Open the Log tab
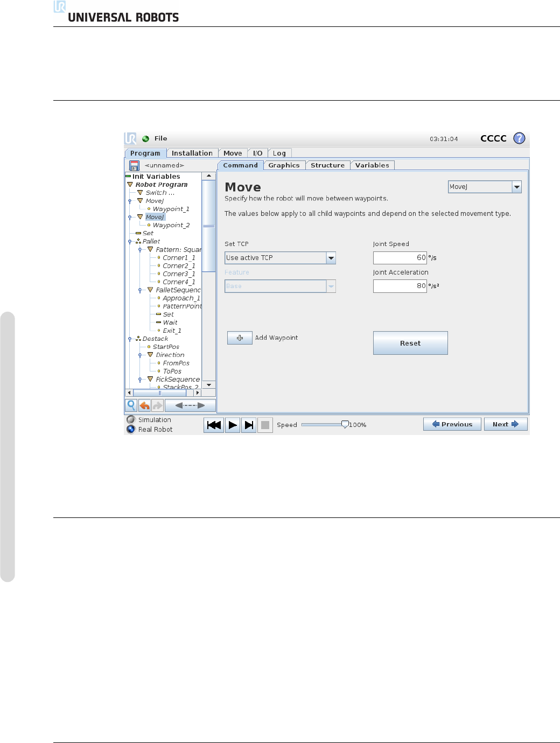This screenshot has height=743, width=560. coord(279,153)
